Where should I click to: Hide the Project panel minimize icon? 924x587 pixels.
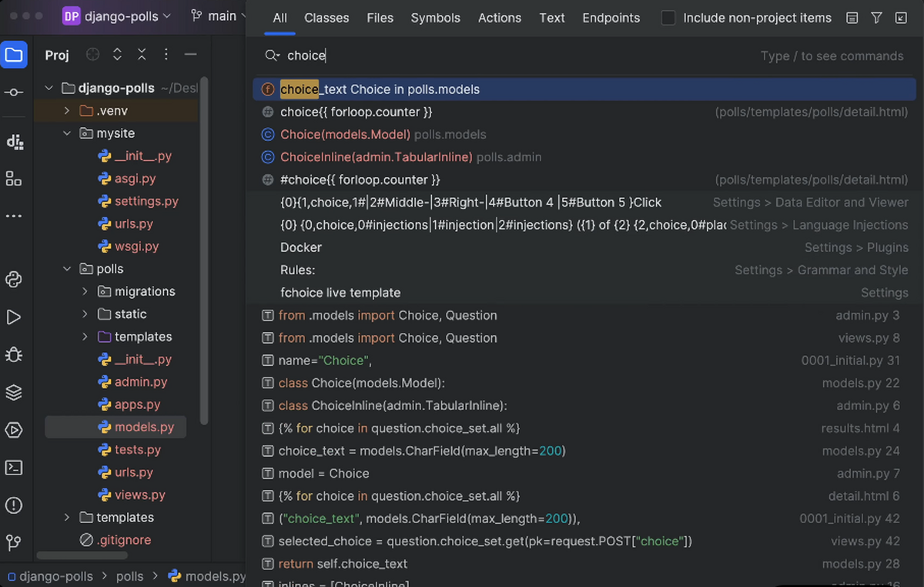tap(191, 55)
